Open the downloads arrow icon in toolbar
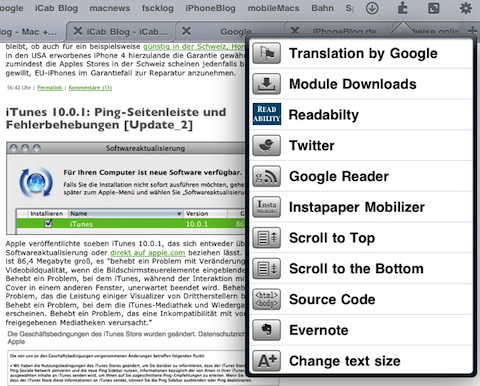480x386 pixels. [x=372, y=8]
